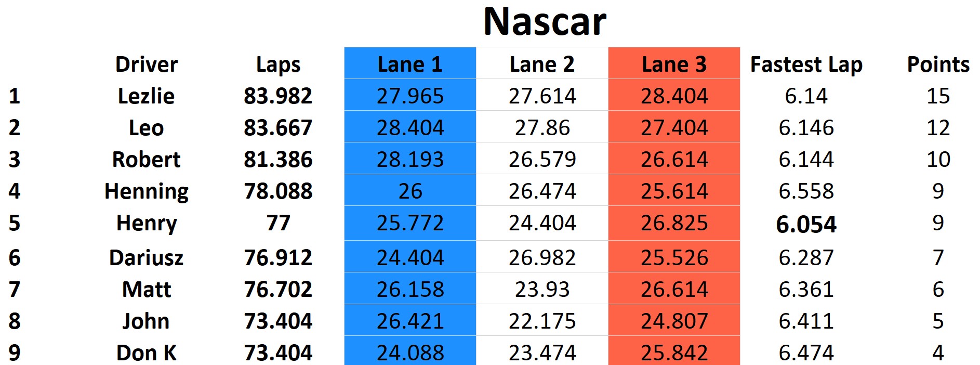Viewport: 980px width, 365px height.
Task: Click the Lane 2 column header
Action: [x=542, y=64]
